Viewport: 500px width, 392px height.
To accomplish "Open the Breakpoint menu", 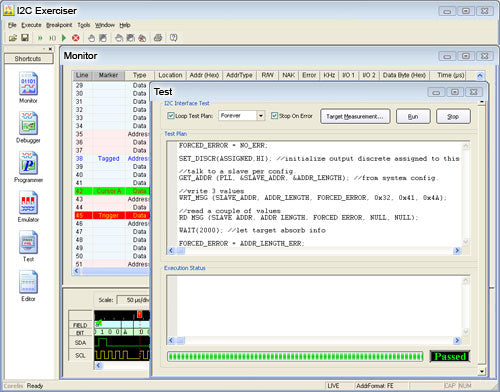I will 59,25.
